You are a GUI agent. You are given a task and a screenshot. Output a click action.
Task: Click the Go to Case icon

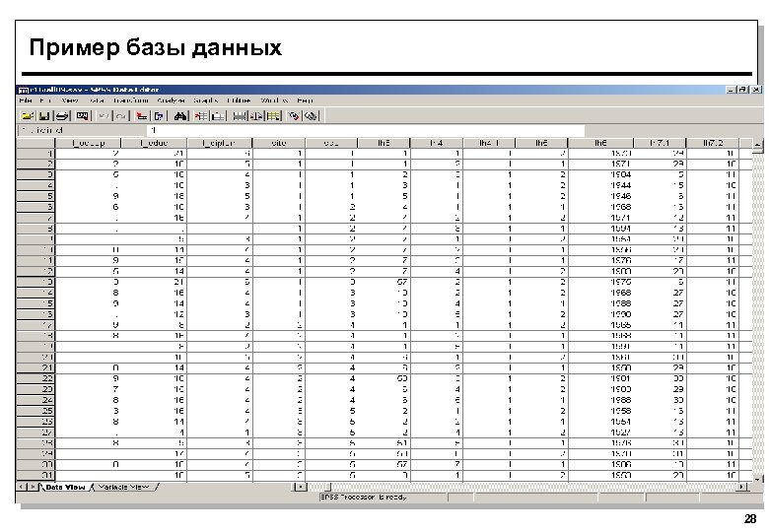click(x=142, y=116)
